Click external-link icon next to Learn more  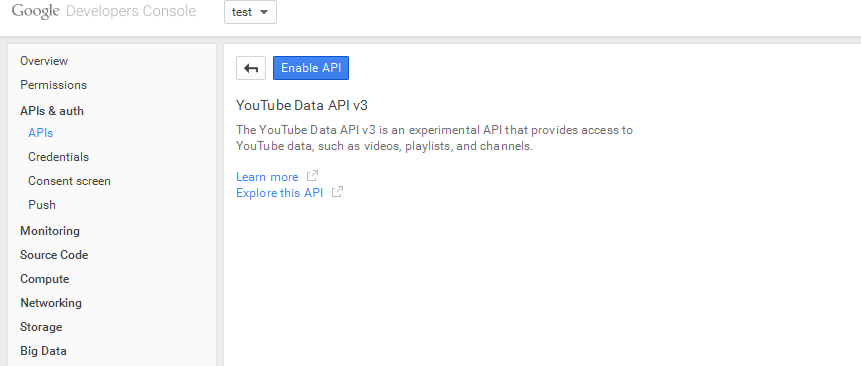[312, 176]
